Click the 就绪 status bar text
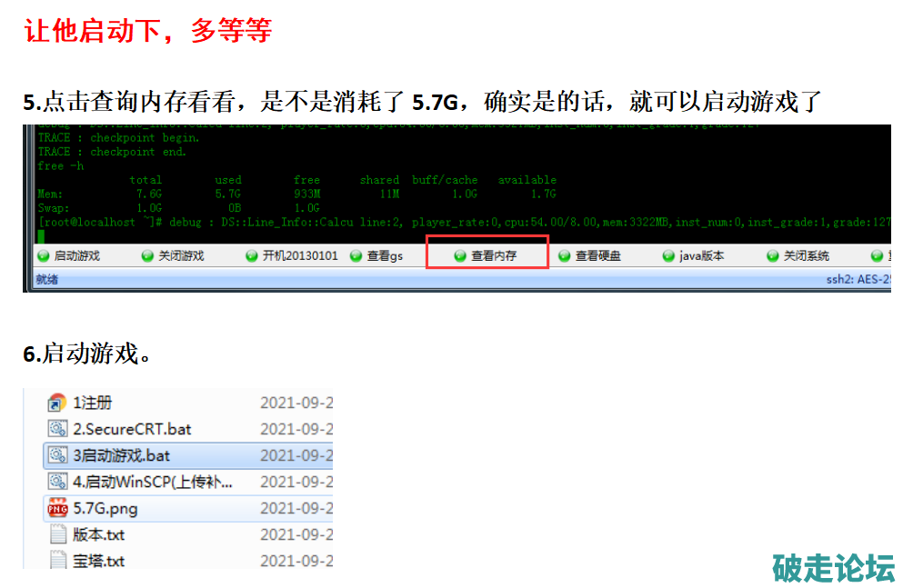This screenshot has width=913, height=588. 46,280
